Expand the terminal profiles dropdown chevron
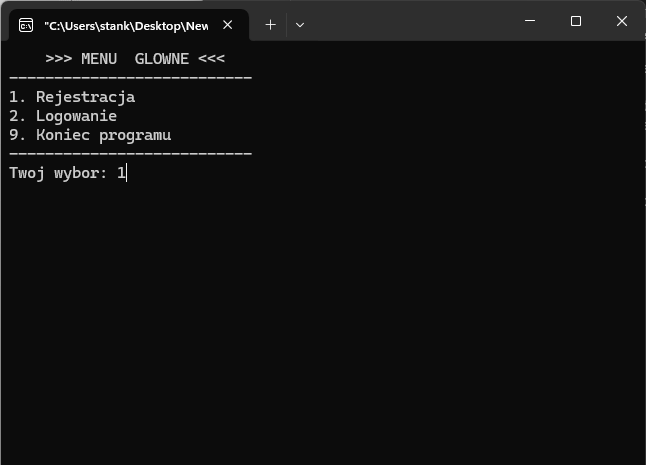The image size is (646, 465). click(300, 24)
